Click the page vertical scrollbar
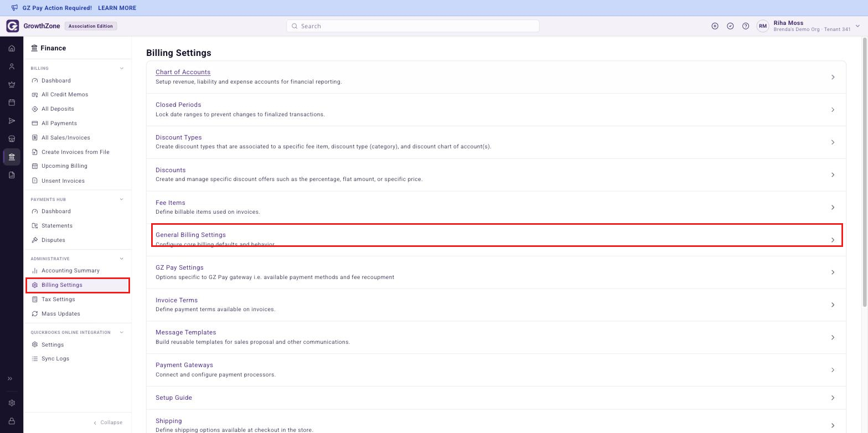This screenshot has width=868, height=433. (x=865, y=172)
